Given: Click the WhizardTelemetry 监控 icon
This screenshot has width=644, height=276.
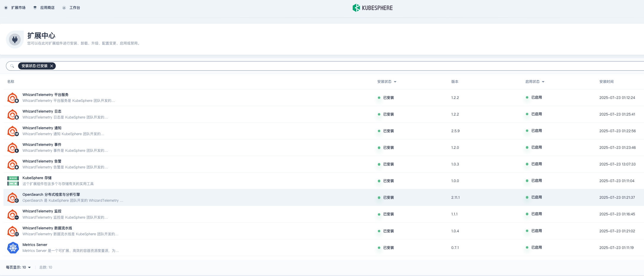Looking at the screenshot, I should pos(13,215).
